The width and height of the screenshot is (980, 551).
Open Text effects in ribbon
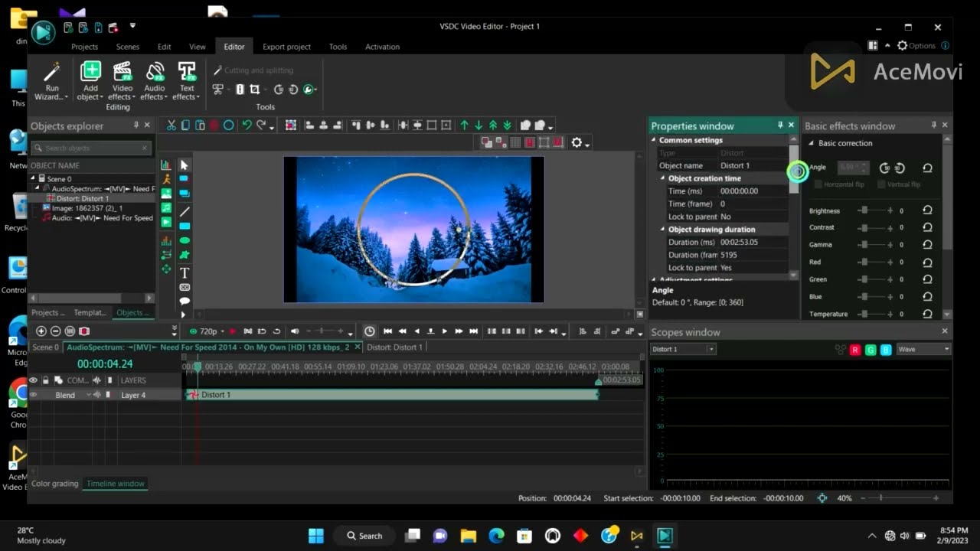(187, 81)
